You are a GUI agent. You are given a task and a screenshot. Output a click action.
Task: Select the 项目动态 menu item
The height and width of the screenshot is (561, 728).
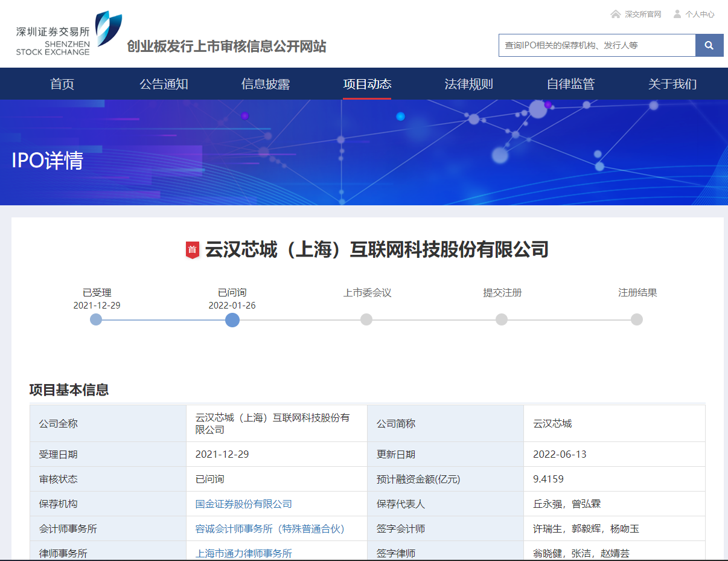367,84
